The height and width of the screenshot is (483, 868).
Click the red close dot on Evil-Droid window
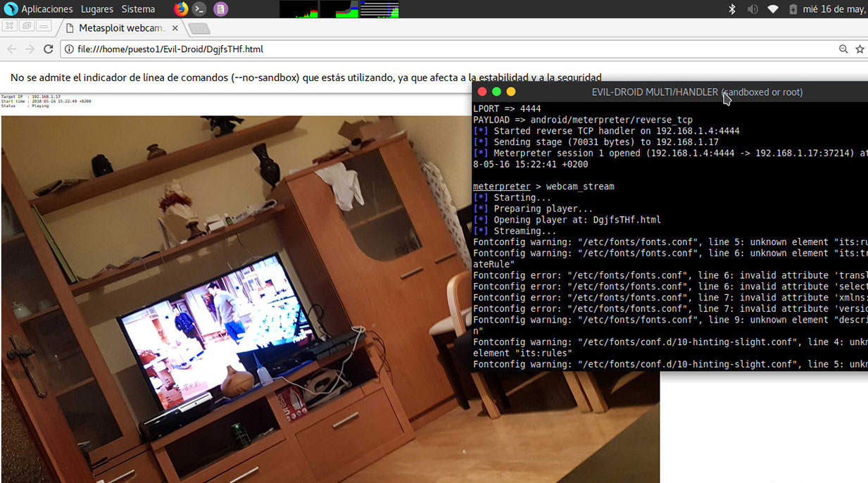(x=482, y=92)
